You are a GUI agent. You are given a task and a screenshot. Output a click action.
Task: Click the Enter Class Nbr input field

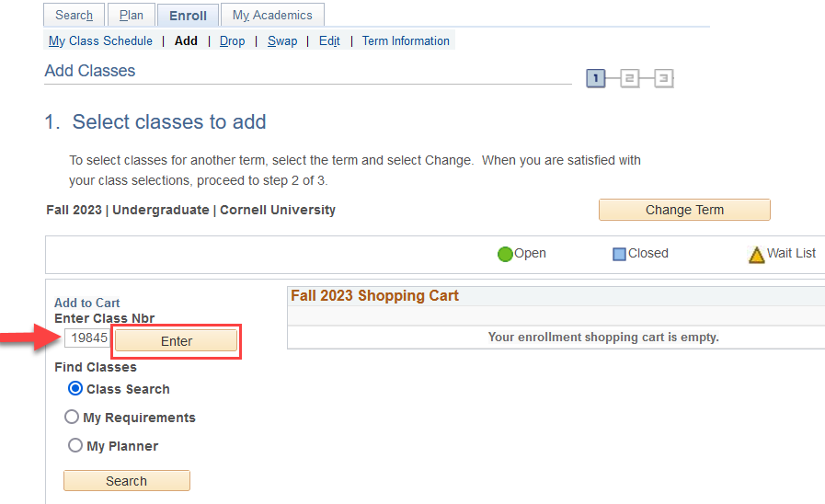coord(88,338)
